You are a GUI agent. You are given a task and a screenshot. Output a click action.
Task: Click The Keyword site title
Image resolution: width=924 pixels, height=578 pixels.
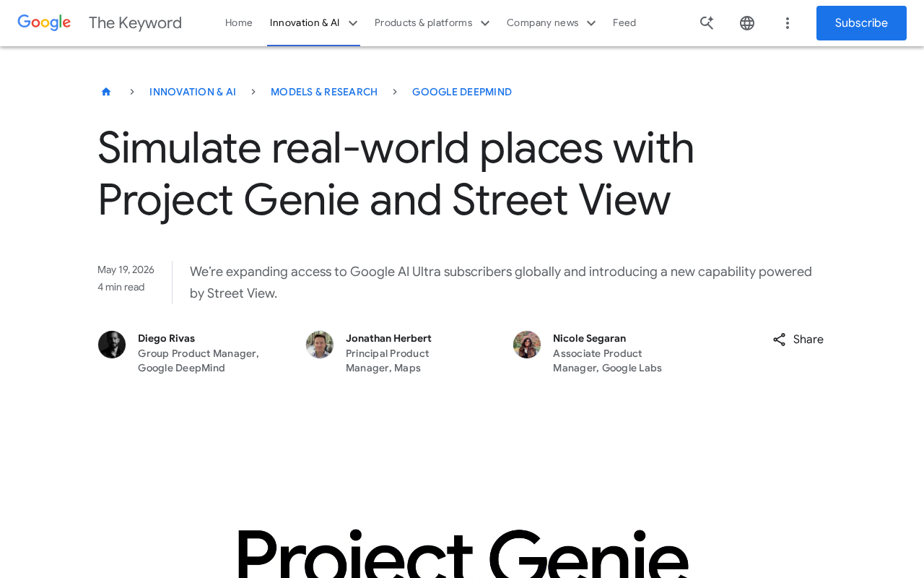[135, 23]
